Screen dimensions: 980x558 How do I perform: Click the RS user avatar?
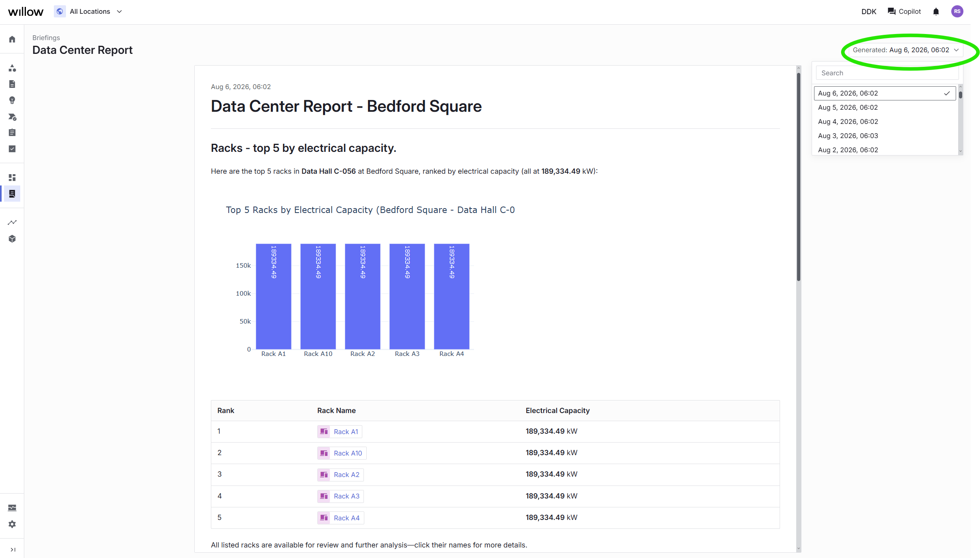pos(957,11)
